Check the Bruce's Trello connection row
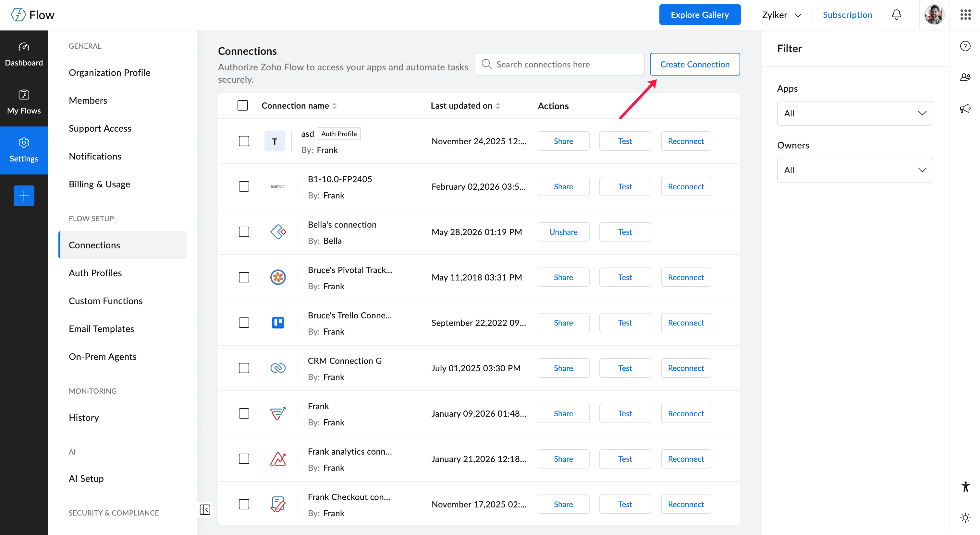This screenshot has height=535, width=980. pyautogui.click(x=244, y=322)
